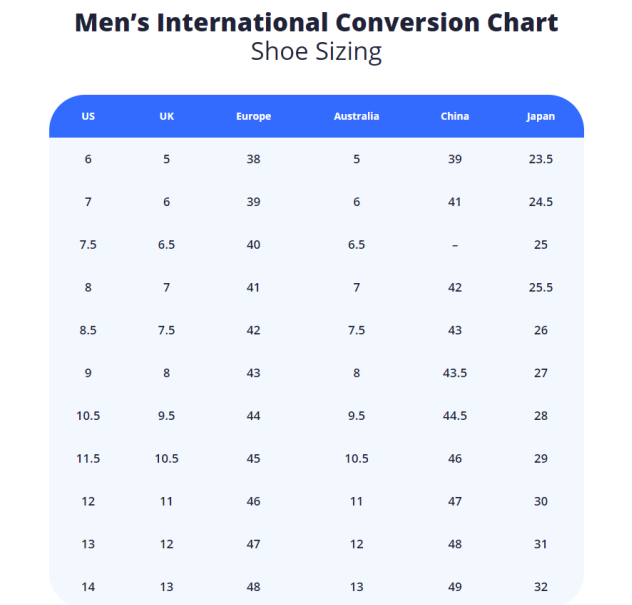The image size is (632, 605).
Task: Select the Europe size 38 cell
Action: [x=253, y=159]
